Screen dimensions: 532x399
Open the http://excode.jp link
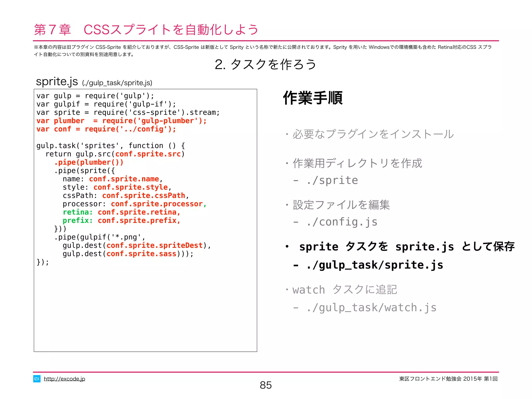[64, 379]
